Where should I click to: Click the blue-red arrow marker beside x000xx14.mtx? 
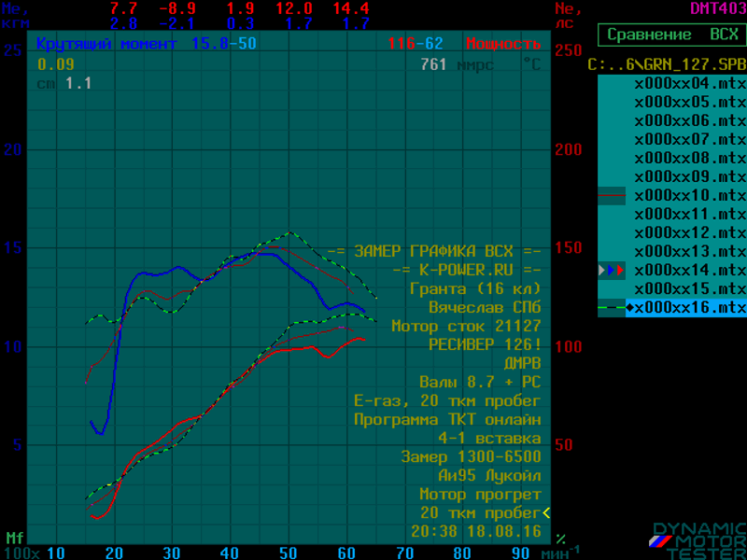coord(612,271)
